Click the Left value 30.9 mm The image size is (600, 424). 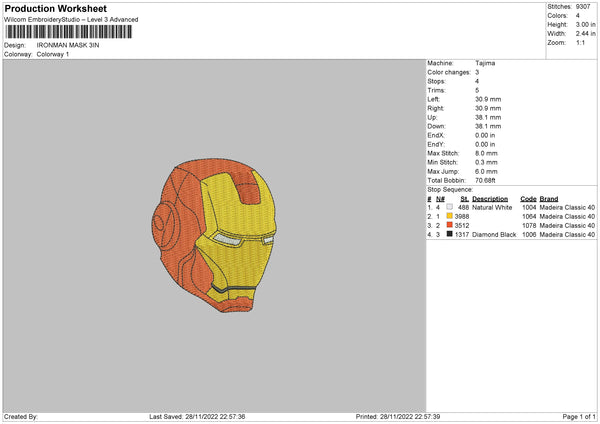point(488,99)
